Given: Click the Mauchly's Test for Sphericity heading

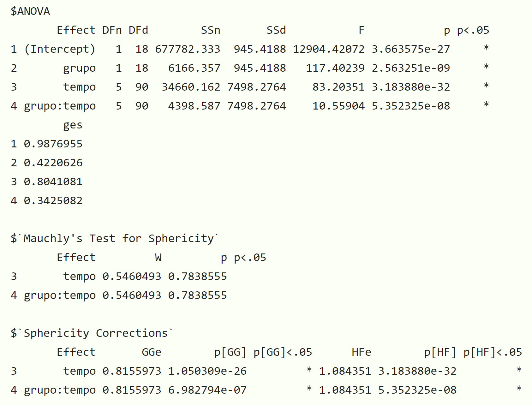Looking at the screenshot, I should [x=115, y=238].
